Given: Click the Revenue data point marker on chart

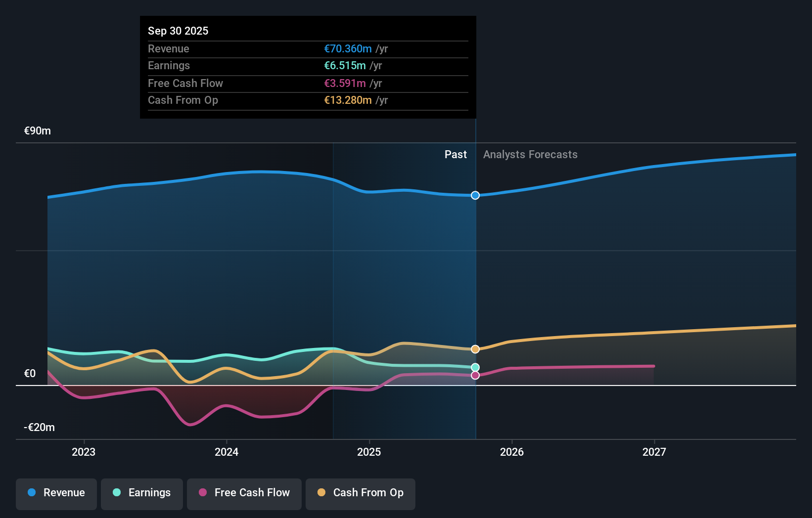Looking at the screenshot, I should tap(475, 195).
